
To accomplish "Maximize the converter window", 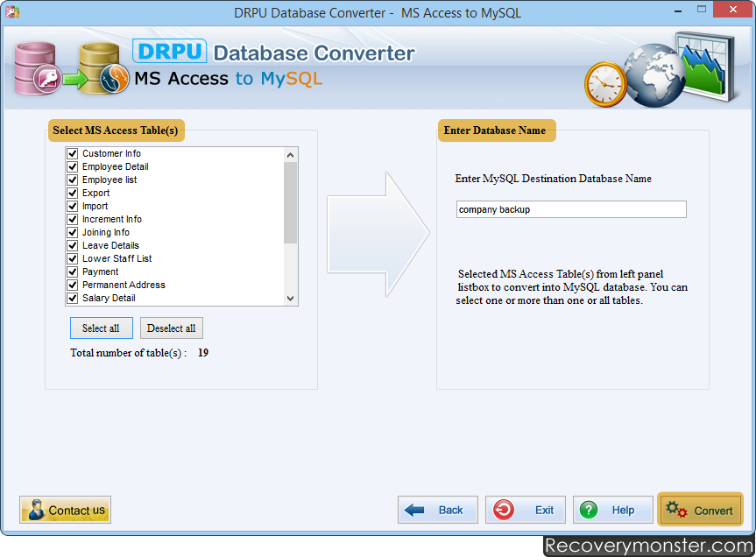I will 702,10.
